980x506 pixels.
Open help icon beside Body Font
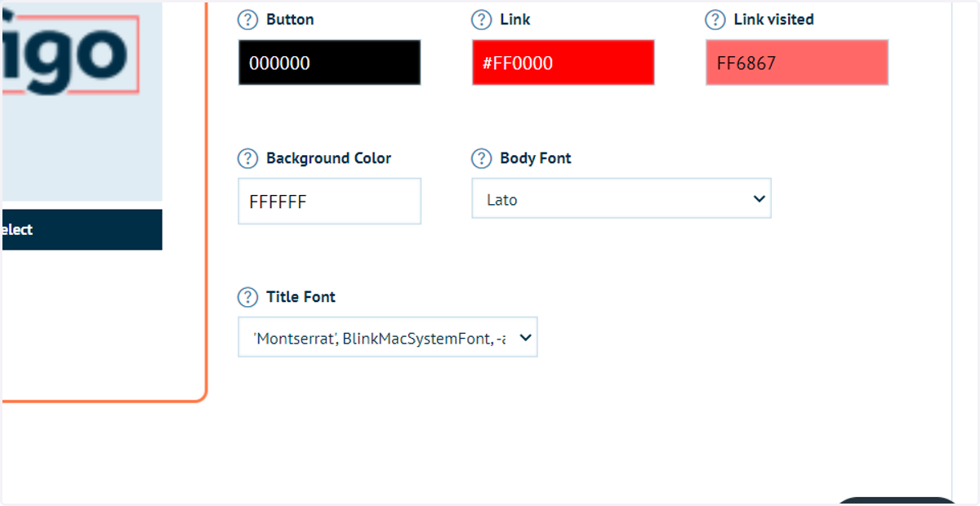click(481, 158)
